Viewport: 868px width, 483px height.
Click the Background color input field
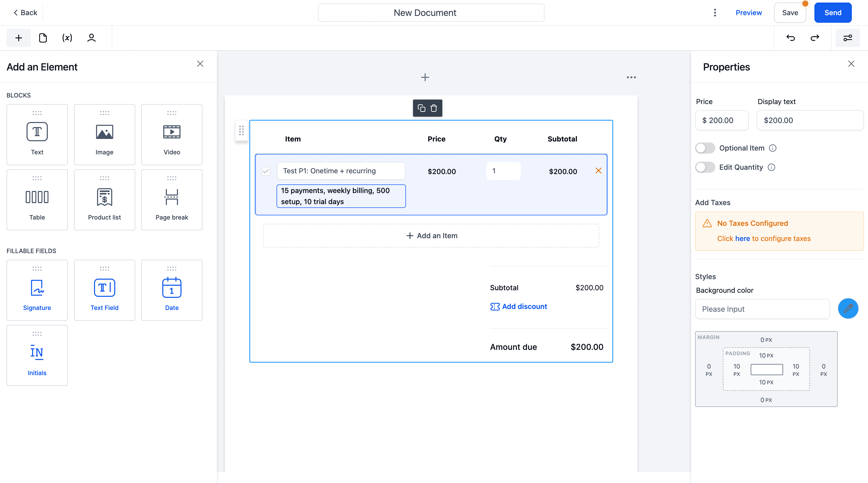(x=762, y=309)
